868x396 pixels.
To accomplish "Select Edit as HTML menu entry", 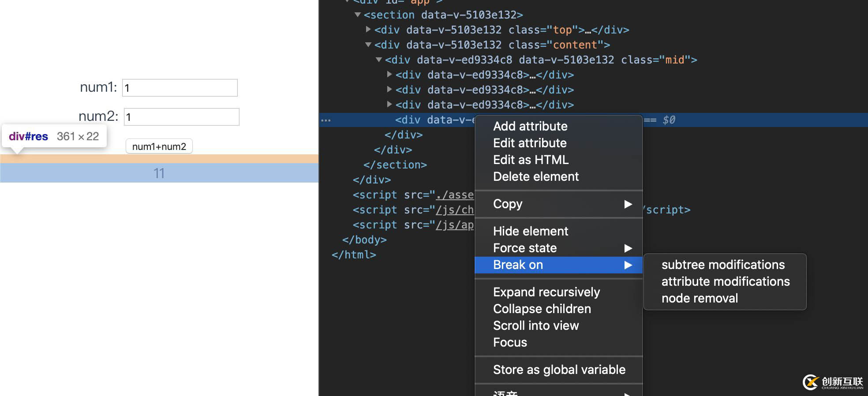I will tap(531, 160).
